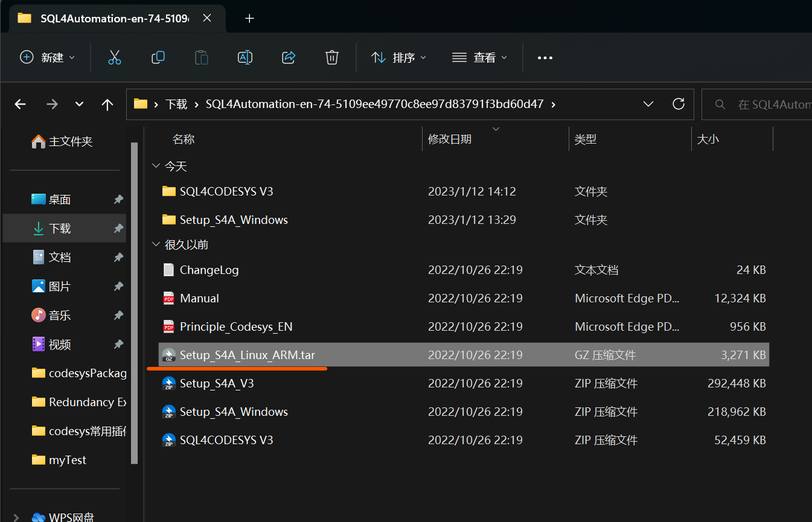Select 下载 in the sidebar
812x522 pixels.
point(64,228)
